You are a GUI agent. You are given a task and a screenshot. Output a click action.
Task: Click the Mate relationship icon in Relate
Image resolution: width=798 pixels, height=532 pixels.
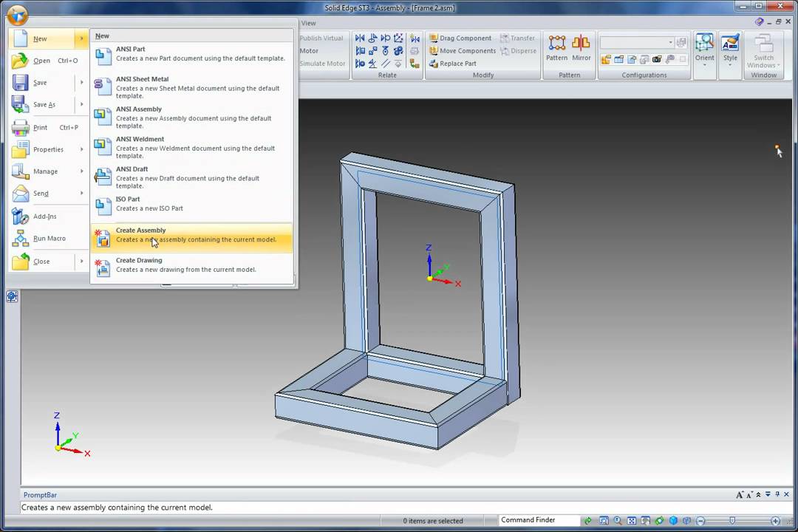360,38
